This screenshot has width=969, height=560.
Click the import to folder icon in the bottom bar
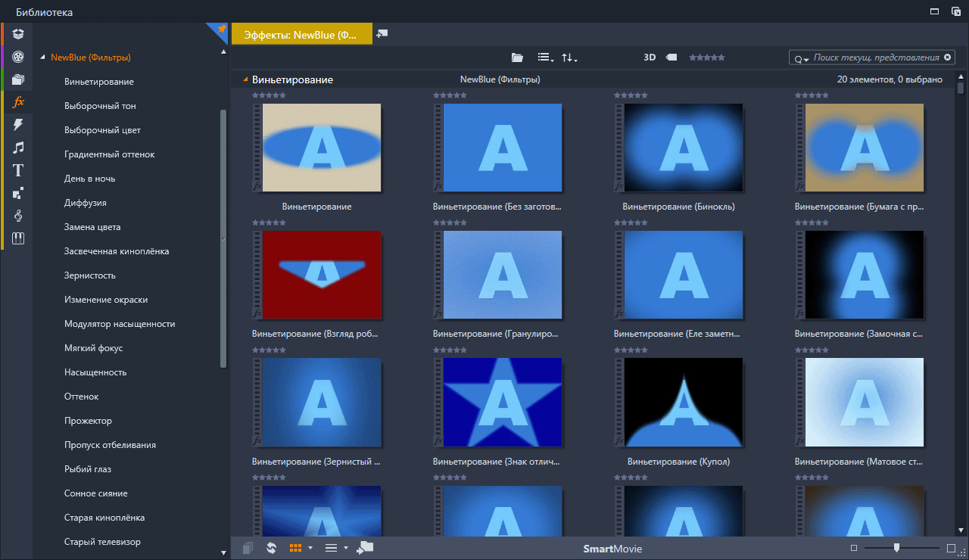tap(365, 548)
